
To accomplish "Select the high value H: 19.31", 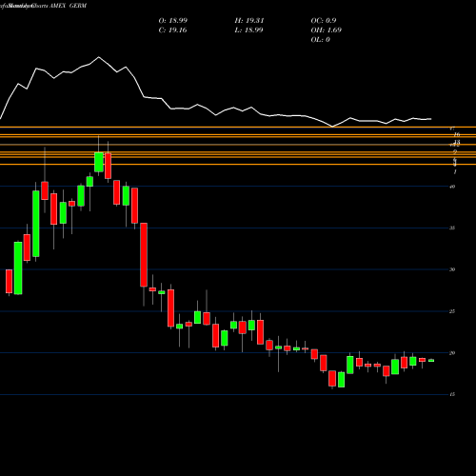I will coord(249,21).
